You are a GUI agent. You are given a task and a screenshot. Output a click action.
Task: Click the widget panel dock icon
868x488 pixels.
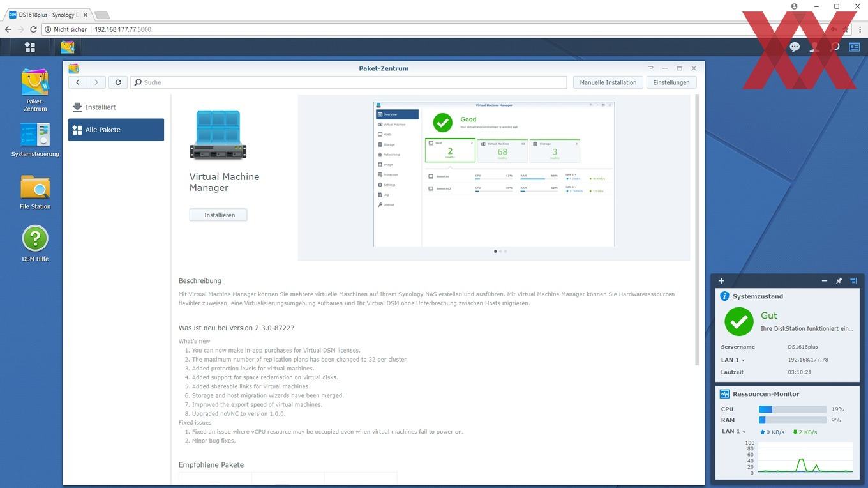[853, 280]
